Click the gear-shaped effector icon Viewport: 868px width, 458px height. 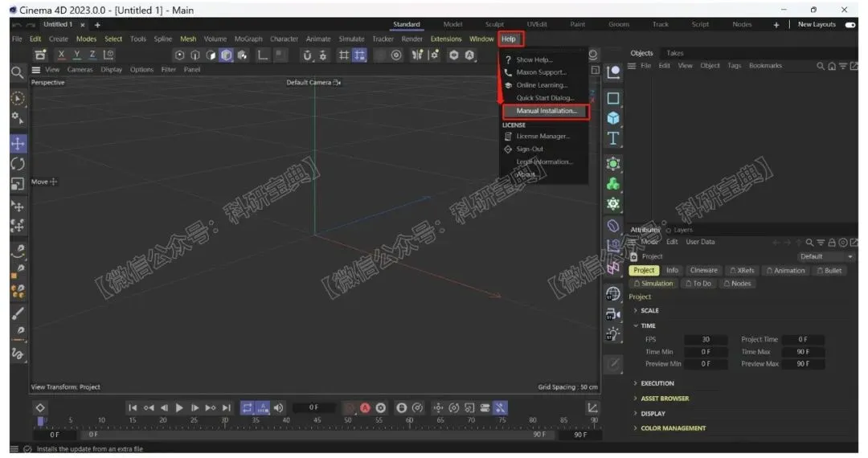pos(612,203)
